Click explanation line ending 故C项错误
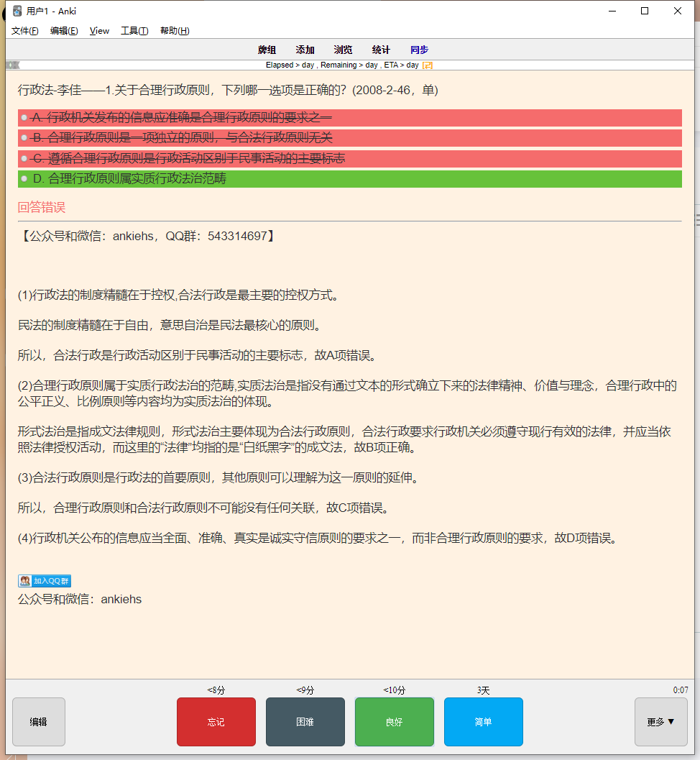 (204, 508)
